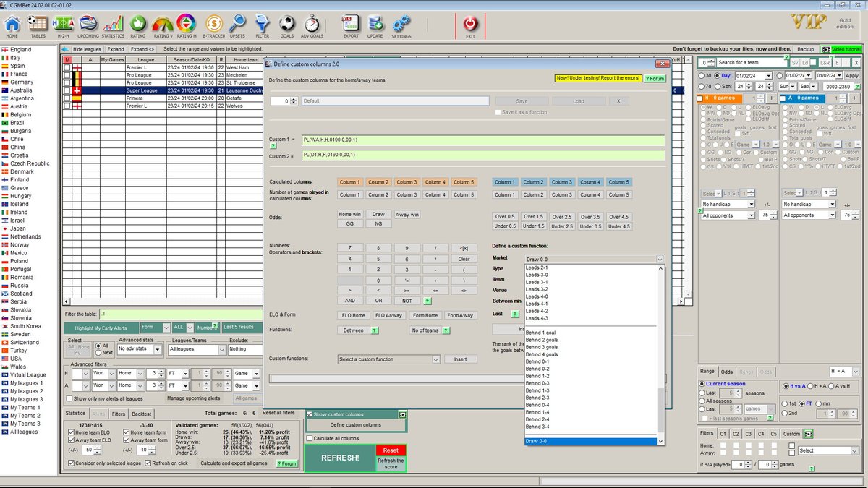Open the HOME toolbar icon

[12, 26]
